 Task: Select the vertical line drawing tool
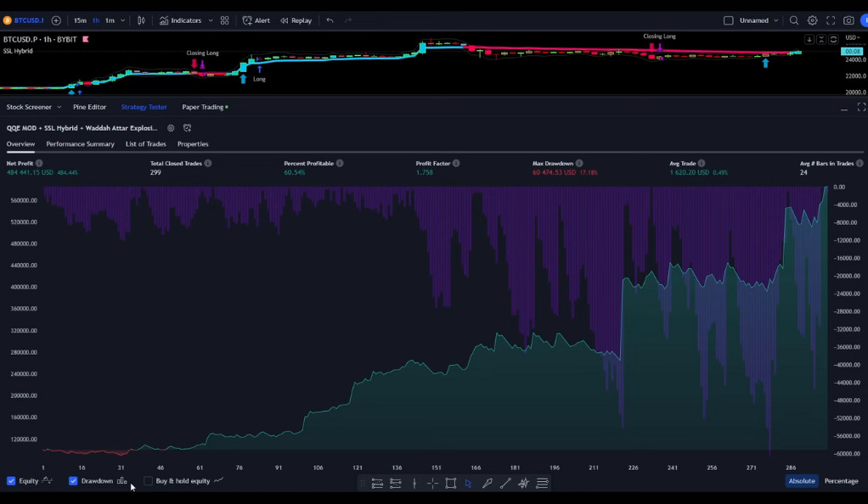(x=414, y=483)
